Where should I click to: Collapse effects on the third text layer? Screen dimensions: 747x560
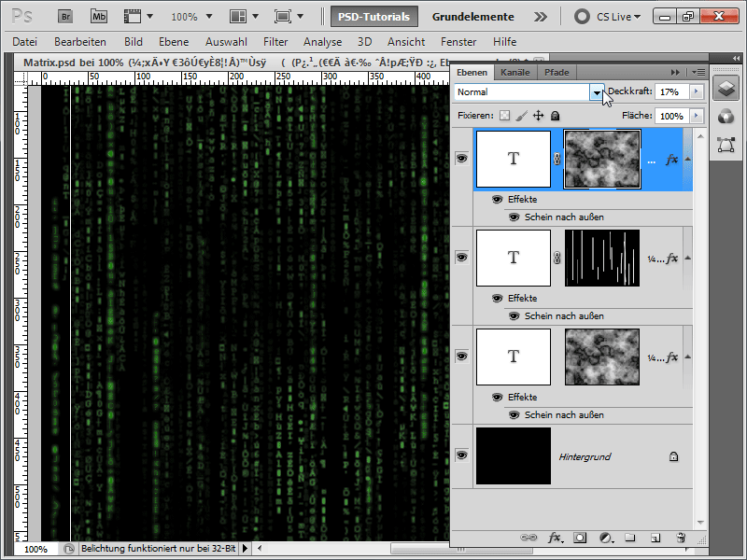click(x=687, y=357)
